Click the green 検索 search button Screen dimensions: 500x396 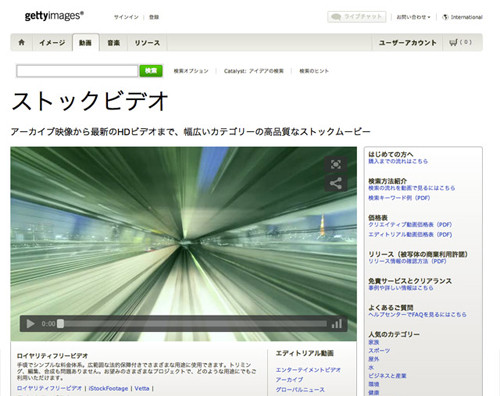151,71
